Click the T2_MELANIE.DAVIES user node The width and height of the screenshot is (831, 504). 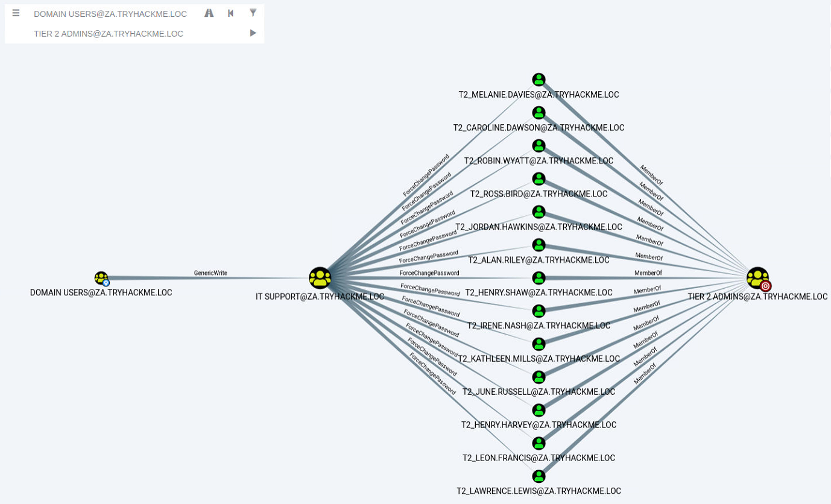click(x=539, y=80)
